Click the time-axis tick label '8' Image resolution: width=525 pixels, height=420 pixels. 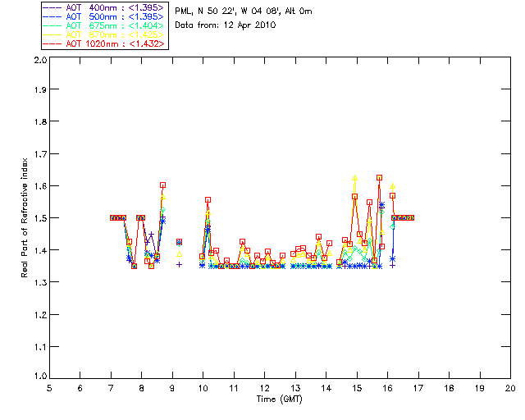tap(142, 388)
